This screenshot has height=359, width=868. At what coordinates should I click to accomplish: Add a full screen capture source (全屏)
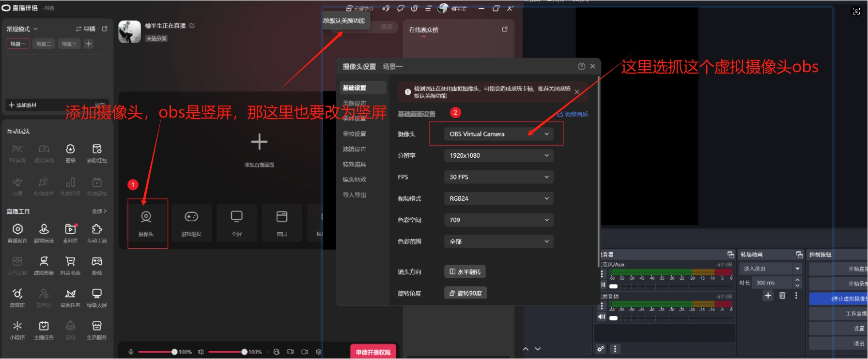(236, 223)
